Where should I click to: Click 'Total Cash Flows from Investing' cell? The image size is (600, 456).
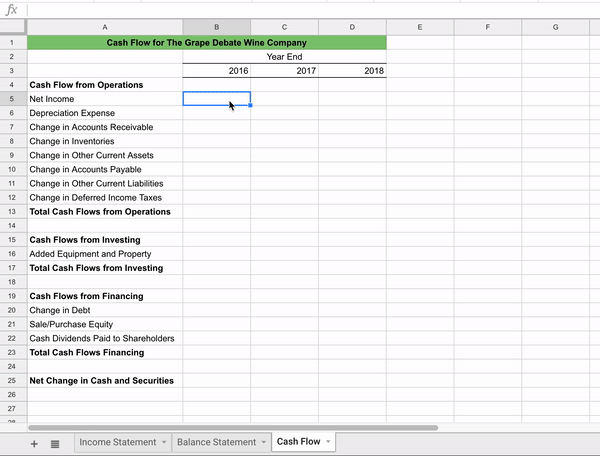click(105, 268)
